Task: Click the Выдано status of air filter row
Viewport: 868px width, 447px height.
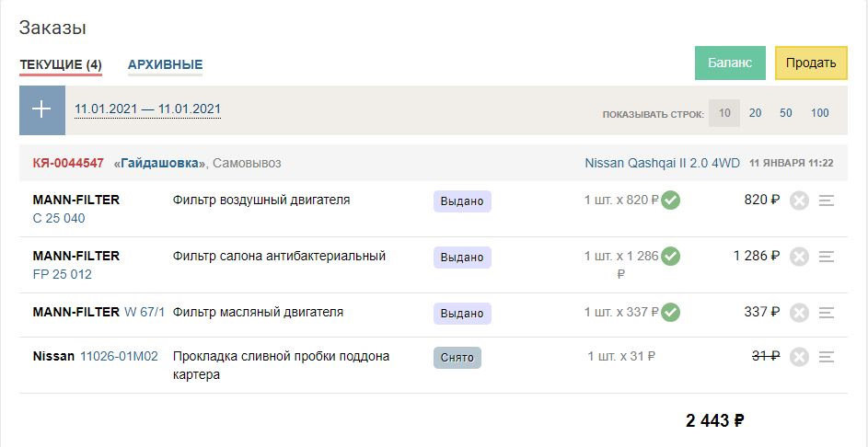Action: (x=462, y=201)
